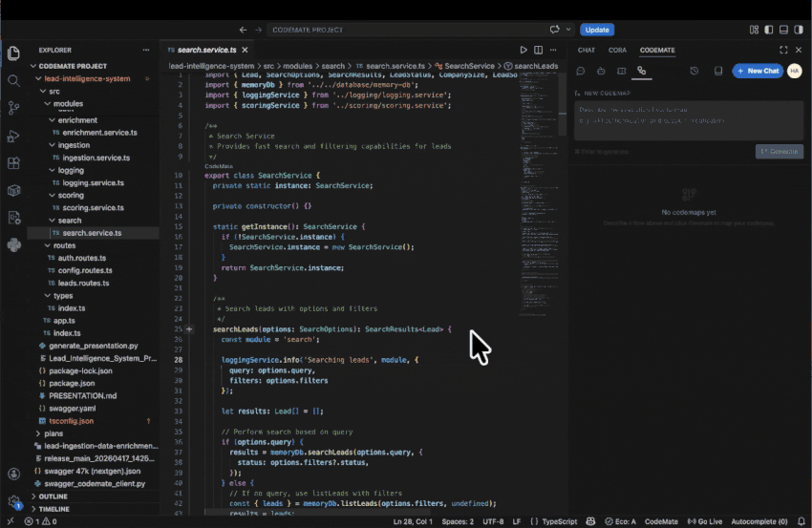This screenshot has width=812, height=528.
Task: Collapse the ingestion folder
Action: pyautogui.click(x=74, y=145)
